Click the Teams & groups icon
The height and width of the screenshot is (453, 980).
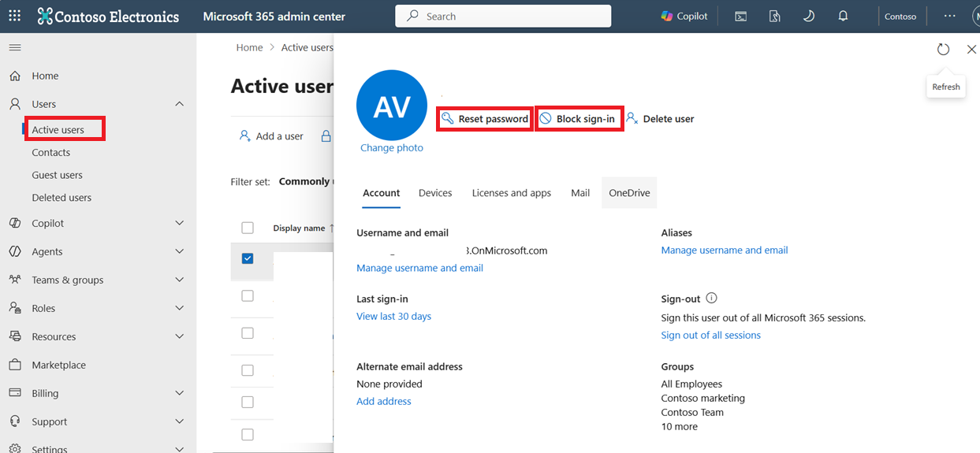(x=15, y=280)
